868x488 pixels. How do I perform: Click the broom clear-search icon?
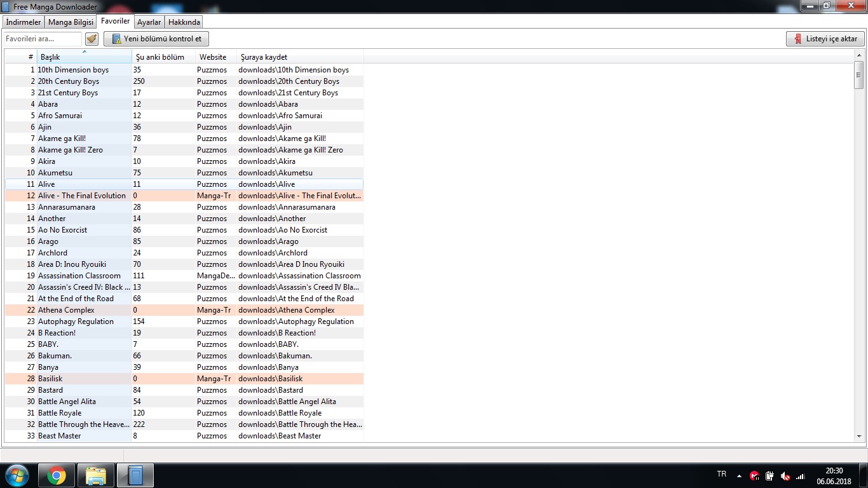point(92,39)
